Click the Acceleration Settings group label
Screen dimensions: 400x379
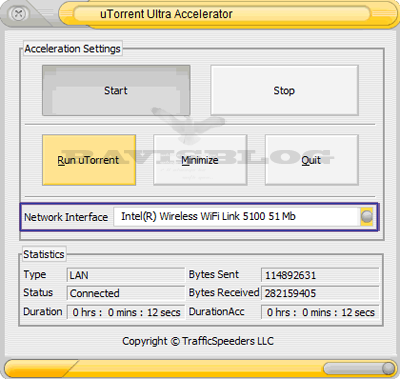pos(72,49)
